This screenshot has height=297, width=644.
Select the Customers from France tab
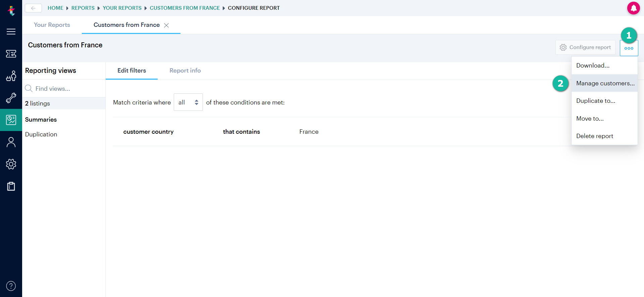point(126,25)
